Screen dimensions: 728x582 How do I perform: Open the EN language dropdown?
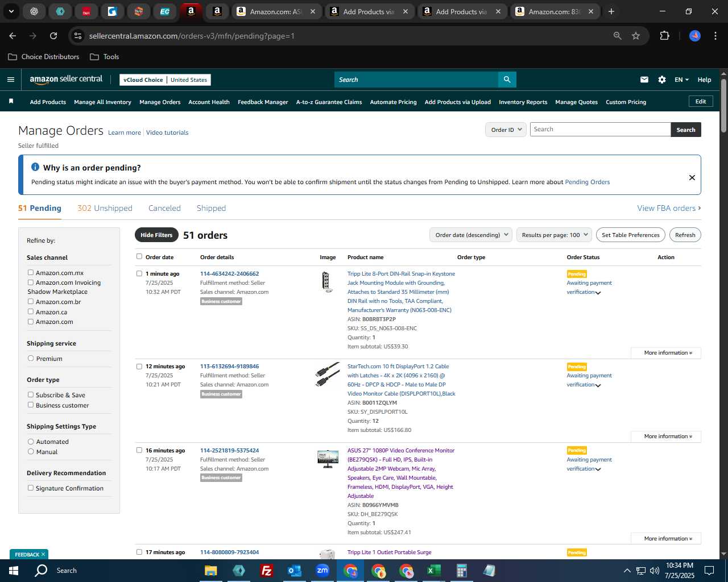click(x=681, y=80)
